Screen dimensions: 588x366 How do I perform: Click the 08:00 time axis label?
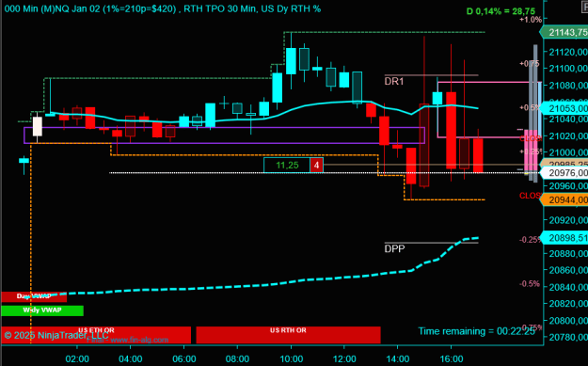click(237, 358)
